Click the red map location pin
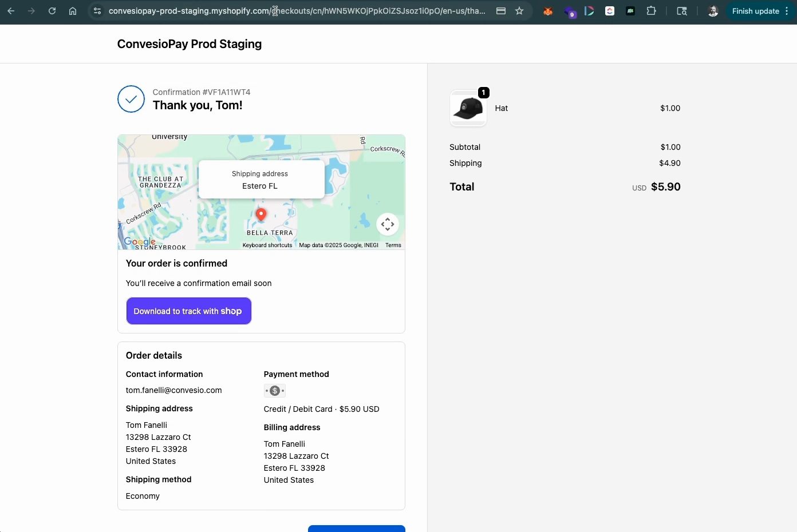Image resolution: width=797 pixels, height=532 pixels. tap(261, 215)
